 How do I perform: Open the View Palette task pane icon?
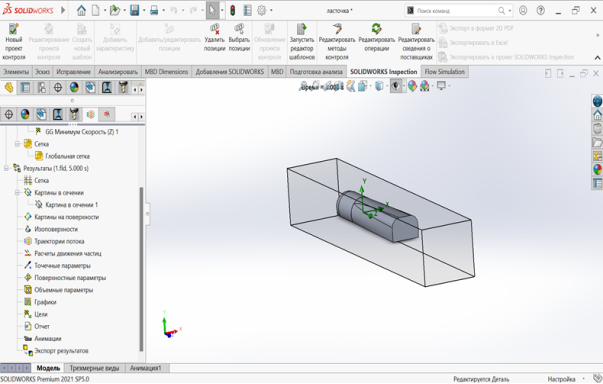597,156
